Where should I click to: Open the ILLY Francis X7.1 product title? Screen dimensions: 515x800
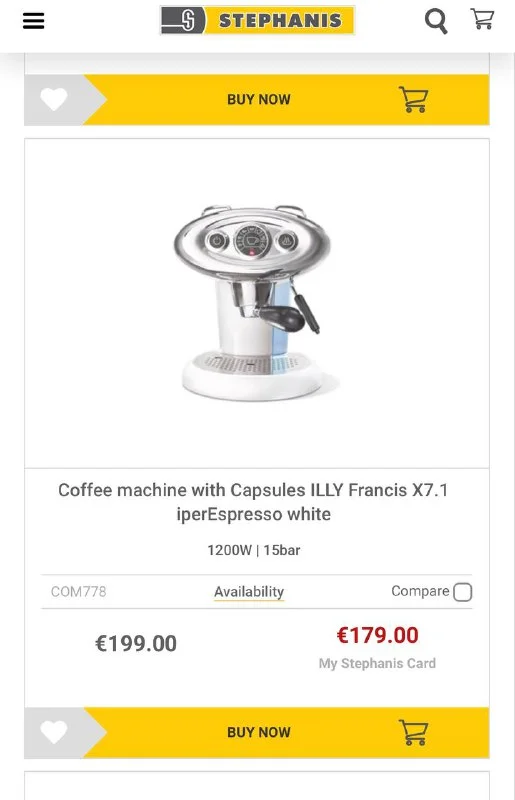[254, 502]
